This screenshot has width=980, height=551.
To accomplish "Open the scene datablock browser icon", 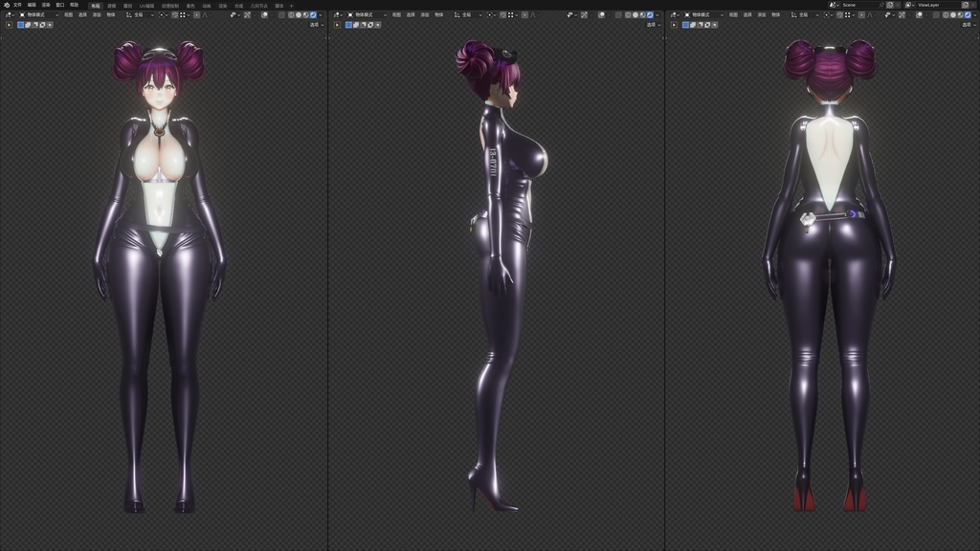I will 833,7.
